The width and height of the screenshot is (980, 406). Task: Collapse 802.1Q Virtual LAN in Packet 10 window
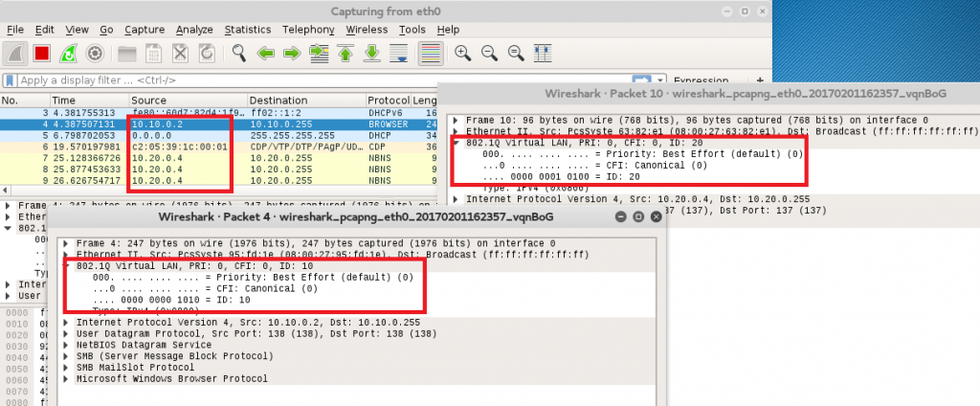click(457, 143)
